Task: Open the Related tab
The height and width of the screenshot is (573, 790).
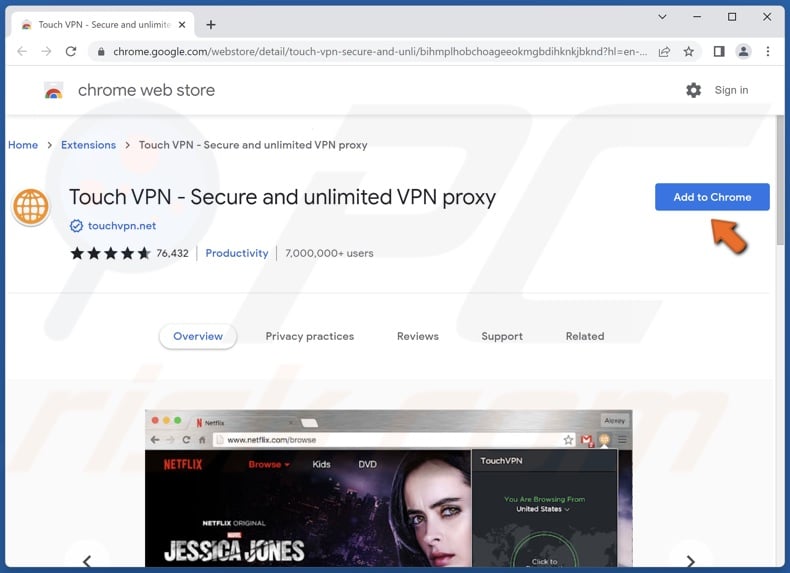Action: [585, 336]
